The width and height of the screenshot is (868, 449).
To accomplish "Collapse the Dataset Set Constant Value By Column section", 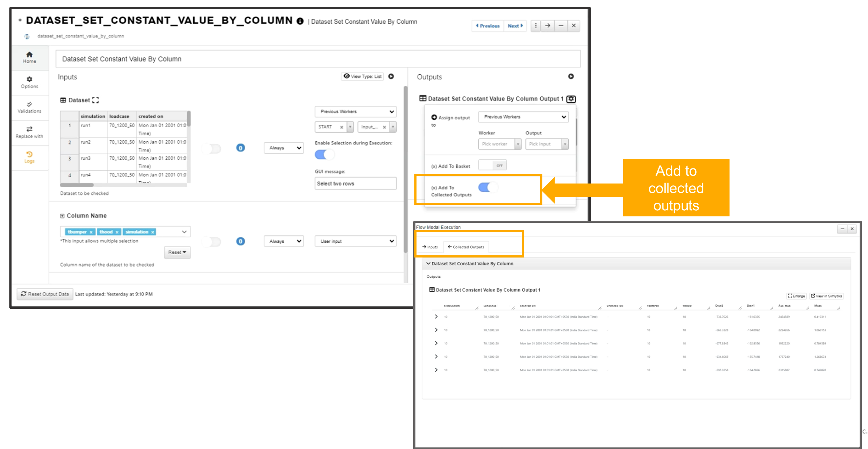I will coord(428,263).
